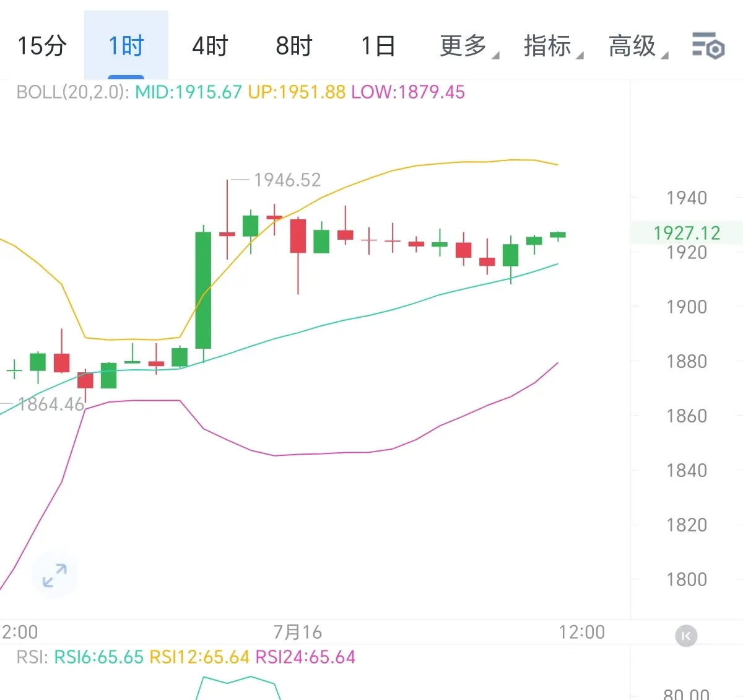The width and height of the screenshot is (743, 700).
Task: Jump to latest candle with K icon
Action: [x=686, y=636]
